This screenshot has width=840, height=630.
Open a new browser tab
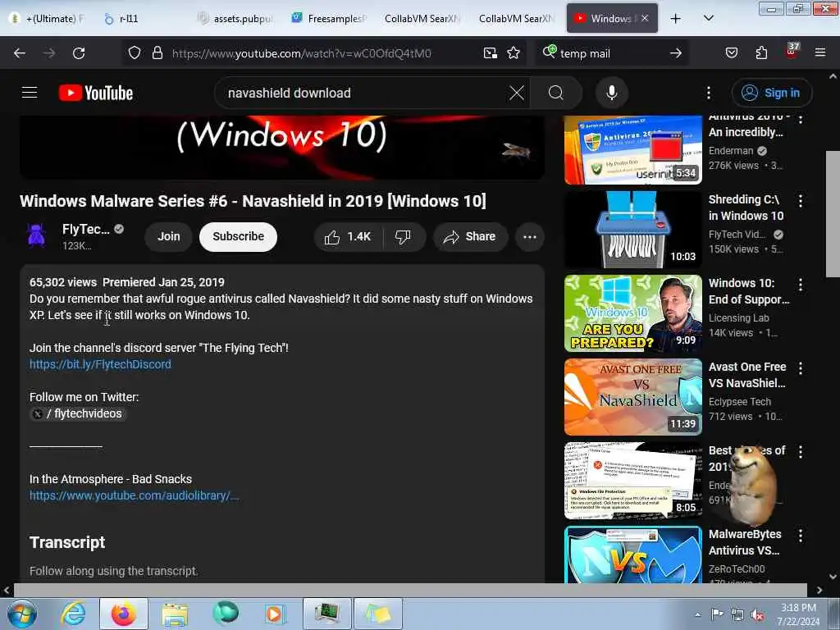tap(676, 19)
